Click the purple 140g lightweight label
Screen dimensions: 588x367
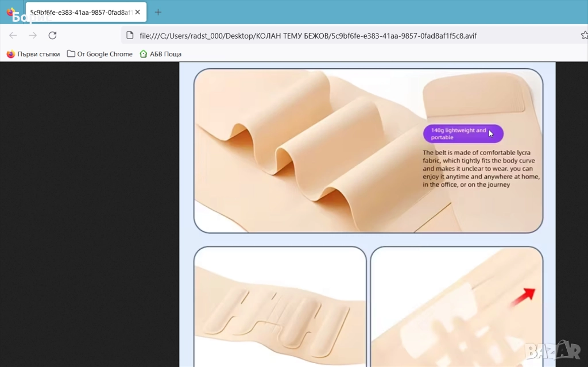pyautogui.click(x=463, y=134)
